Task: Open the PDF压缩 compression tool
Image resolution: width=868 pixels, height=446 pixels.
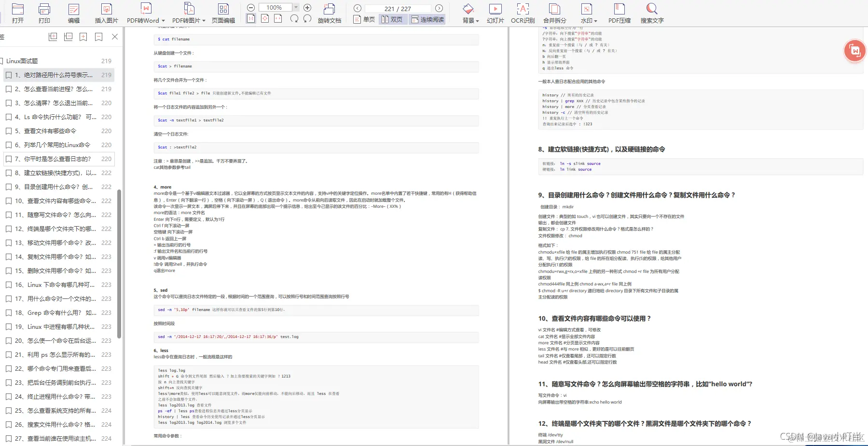Action: [620, 13]
